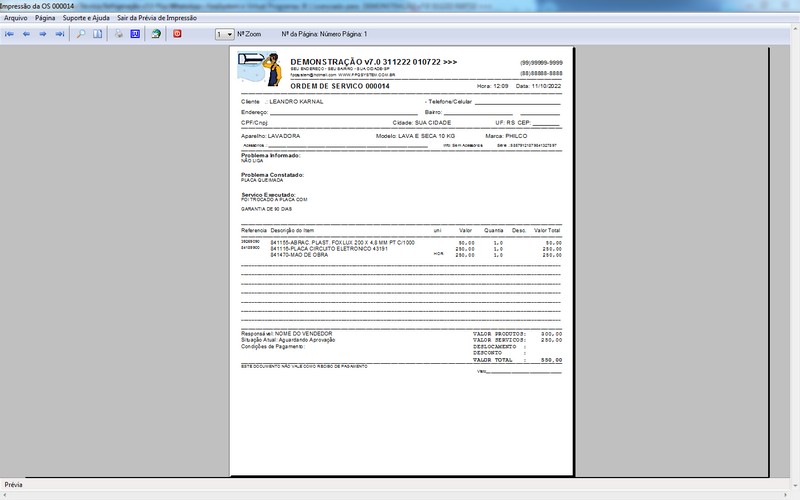Click the 'Descrição do Item' column header
800x500 pixels.
pyautogui.click(x=292, y=231)
